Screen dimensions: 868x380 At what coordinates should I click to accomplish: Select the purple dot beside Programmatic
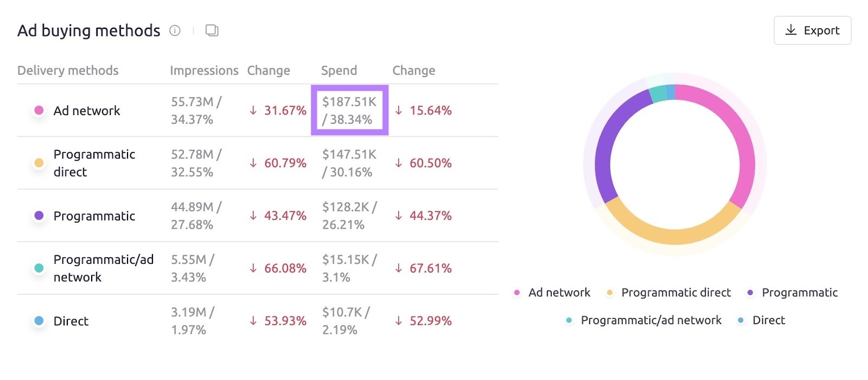38,216
